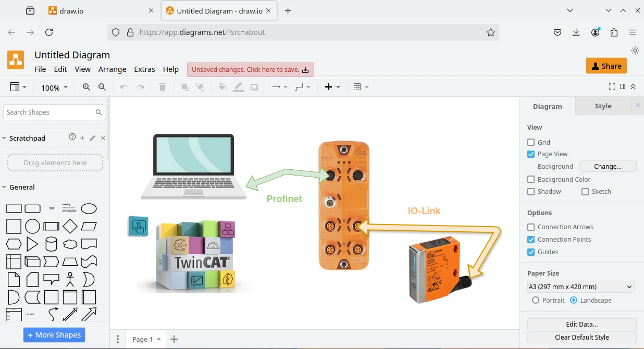Viewport: 644px width, 349px height.
Task: Collapse the toolbar with the double chevron icon
Action: (x=633, y=86)
